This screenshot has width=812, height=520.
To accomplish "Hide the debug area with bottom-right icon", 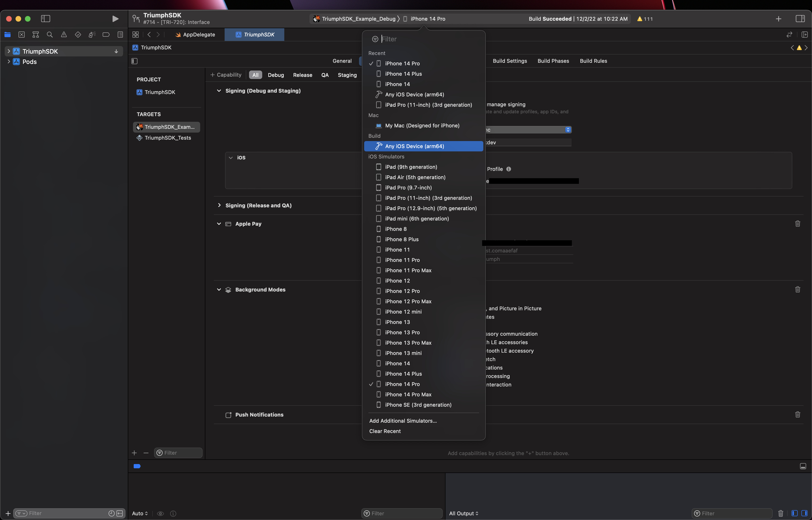I will (803, 466).
